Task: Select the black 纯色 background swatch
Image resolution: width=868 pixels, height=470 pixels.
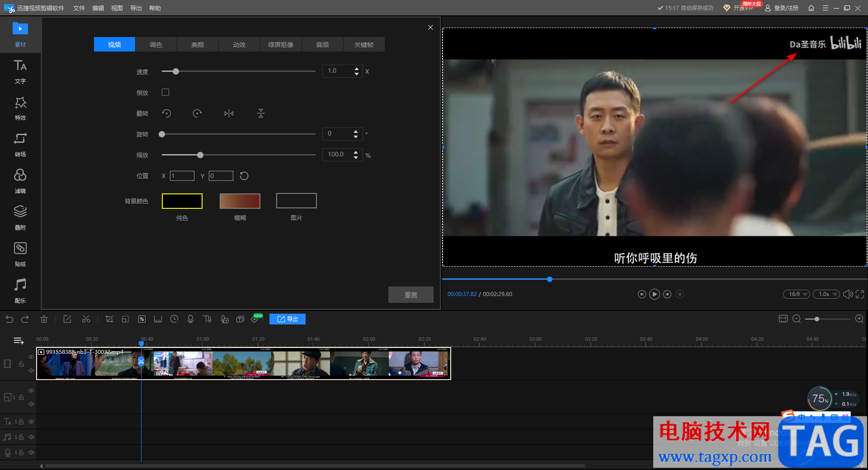Action: click(182, 201)
